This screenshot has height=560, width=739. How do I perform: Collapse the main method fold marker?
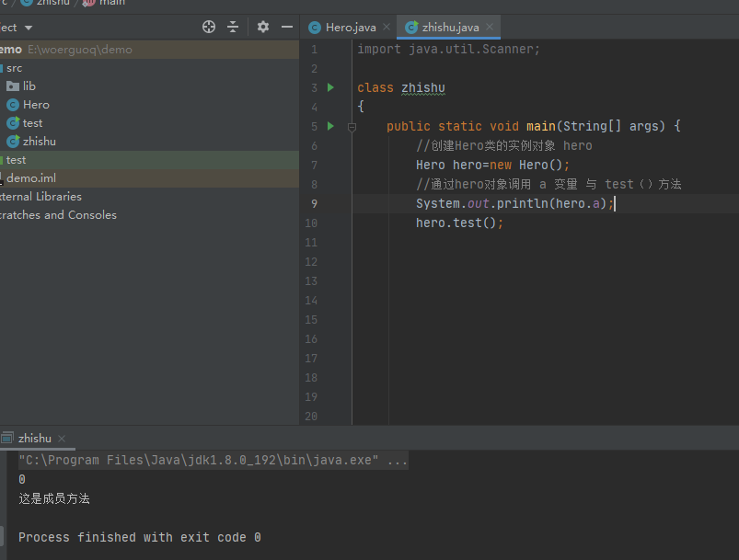[x=352, y=127]
